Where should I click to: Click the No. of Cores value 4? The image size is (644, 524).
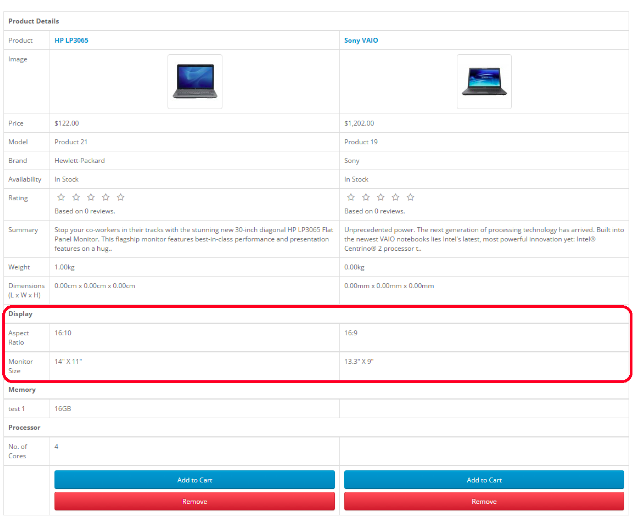(56, 446)
